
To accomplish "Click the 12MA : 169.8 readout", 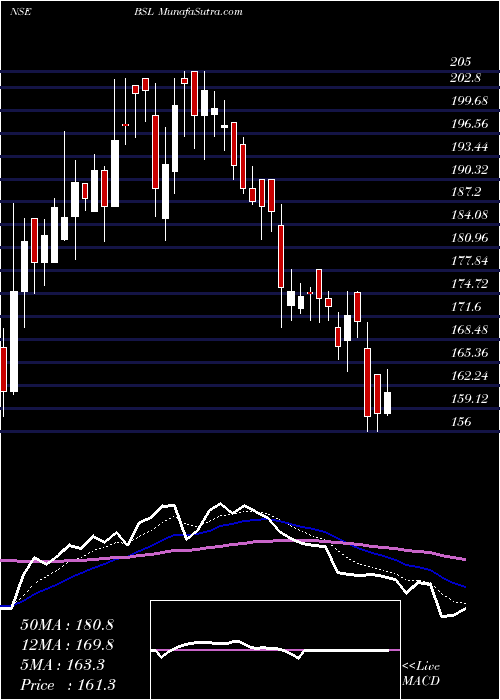I will [67, 645].
